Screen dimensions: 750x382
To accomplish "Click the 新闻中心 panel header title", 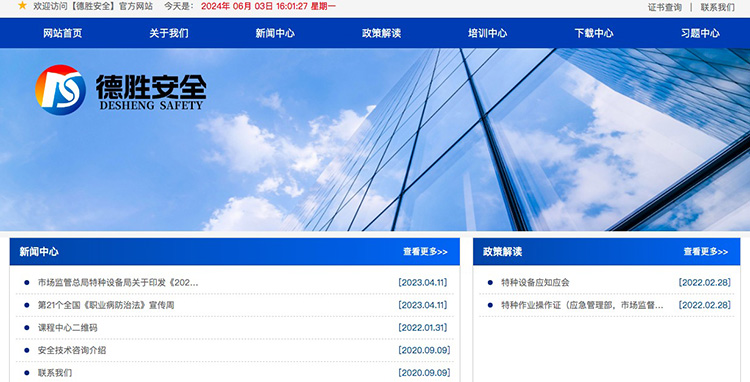I will point(39,251).
